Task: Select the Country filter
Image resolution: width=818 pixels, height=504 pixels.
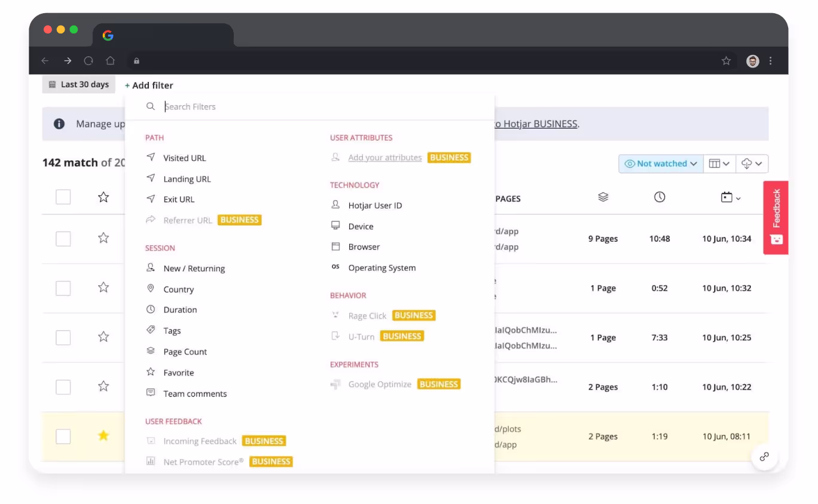Action: pos(178,289)
